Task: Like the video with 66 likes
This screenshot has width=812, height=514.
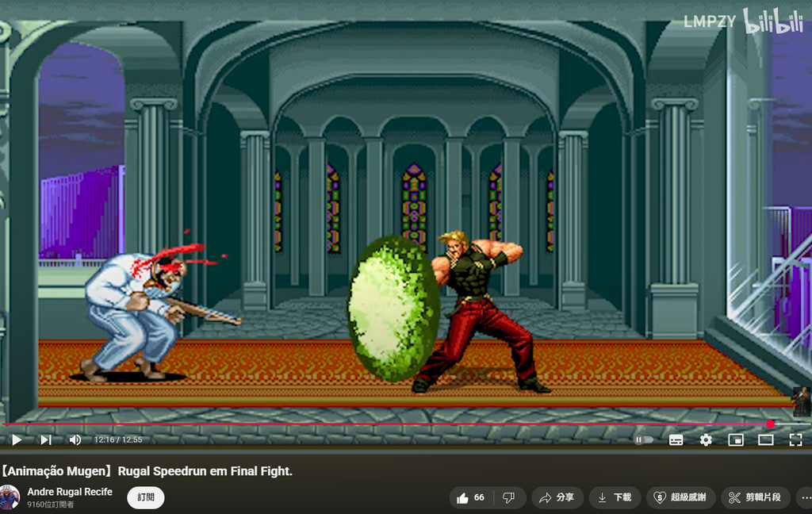Action: click(x=471, y=497)
